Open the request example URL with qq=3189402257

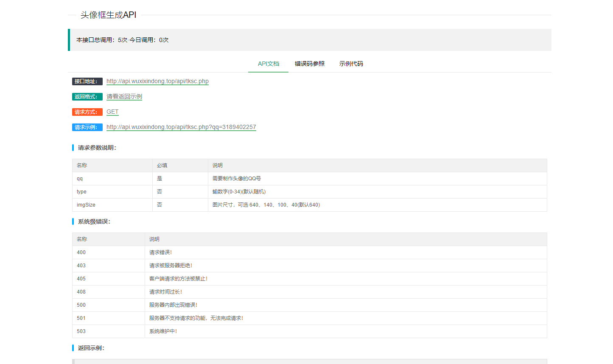pos(181,127)
